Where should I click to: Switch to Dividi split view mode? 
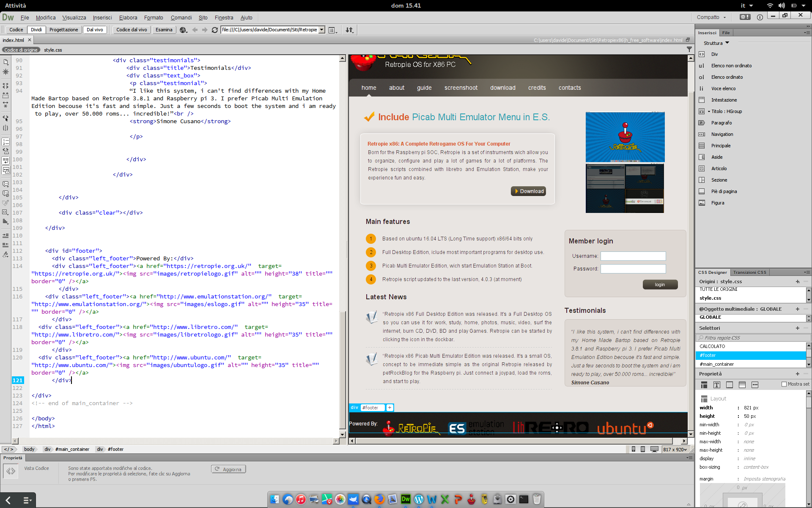[x=36, y=30]
